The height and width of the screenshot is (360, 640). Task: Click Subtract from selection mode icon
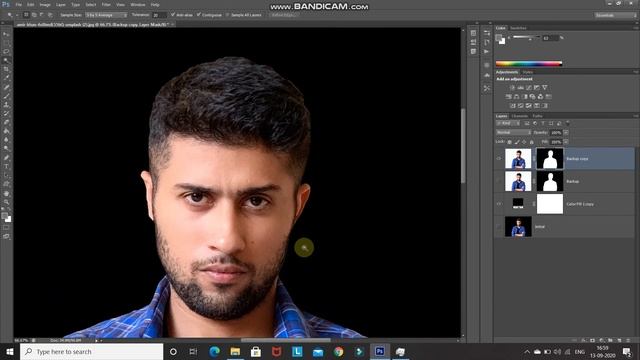pyautogui.click(x=42, y=15)
